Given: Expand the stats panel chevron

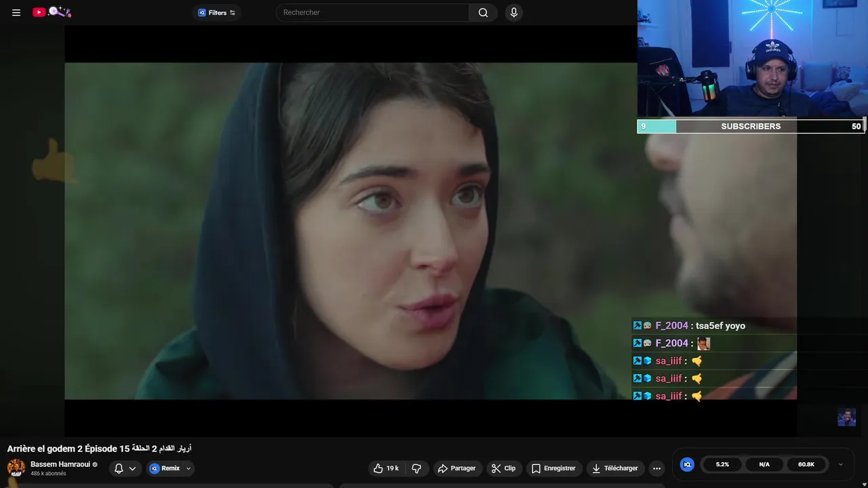Looking at the screenshot, I should pos(841,464).
